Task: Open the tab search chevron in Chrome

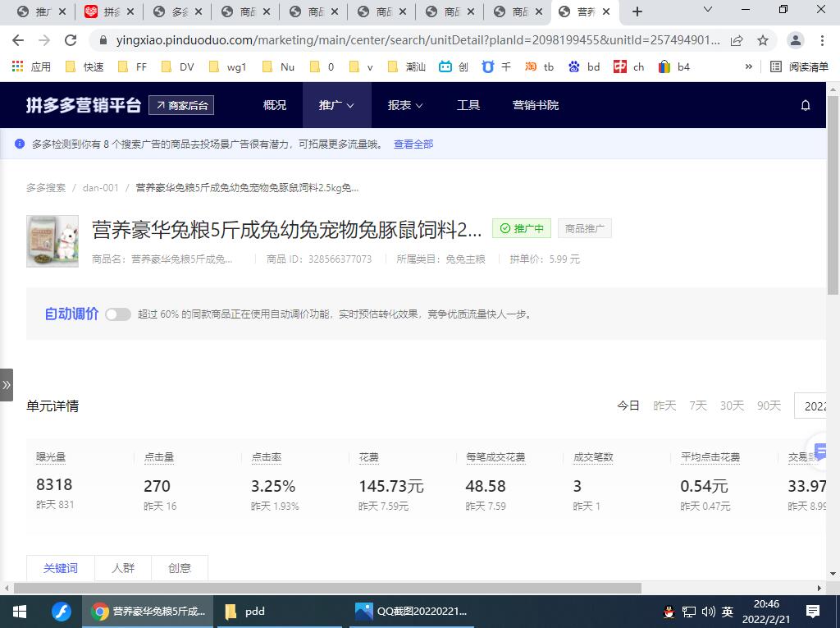Action: tap(708, 10)
